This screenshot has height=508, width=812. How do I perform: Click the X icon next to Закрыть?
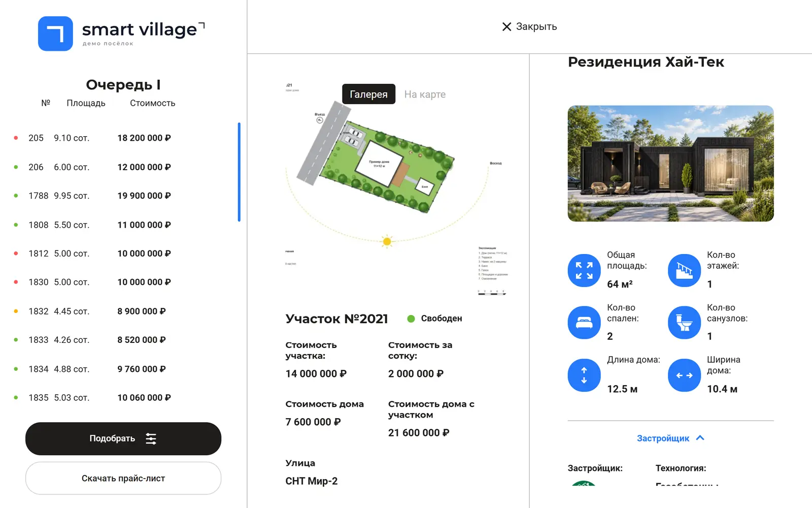tap(506, 26)
